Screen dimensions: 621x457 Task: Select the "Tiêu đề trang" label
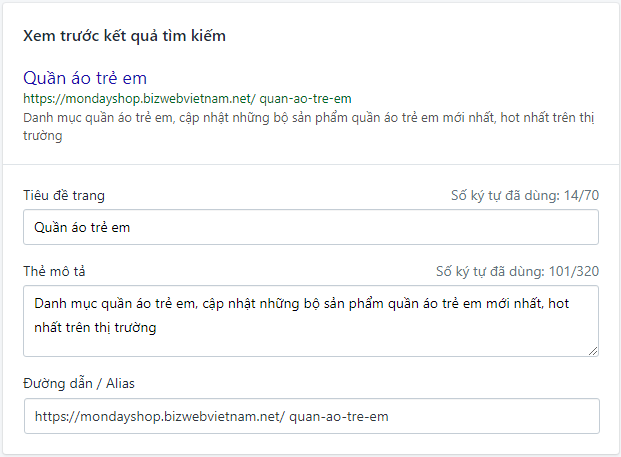[x=64, y=195]
